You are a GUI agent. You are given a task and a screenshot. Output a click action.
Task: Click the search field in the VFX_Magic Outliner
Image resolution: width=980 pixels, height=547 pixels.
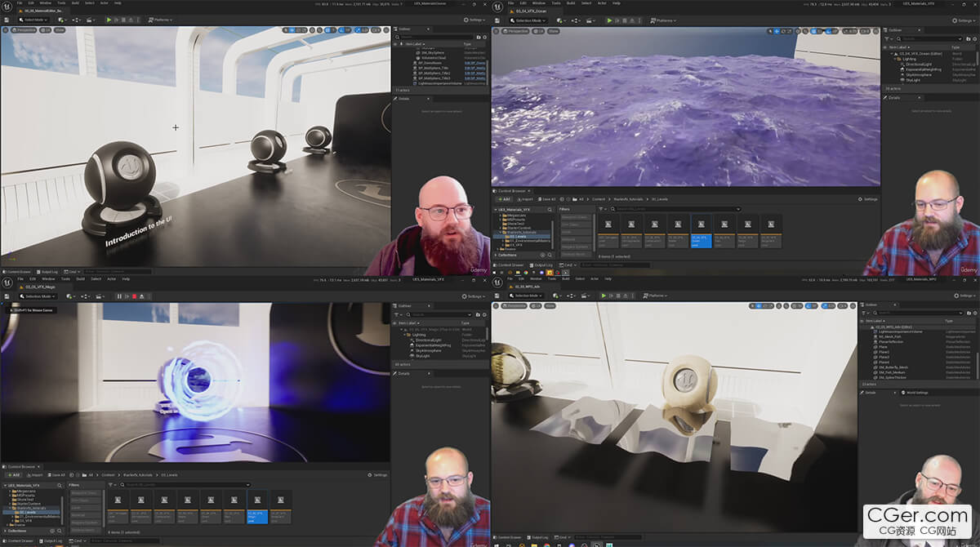tap(441, 314)
